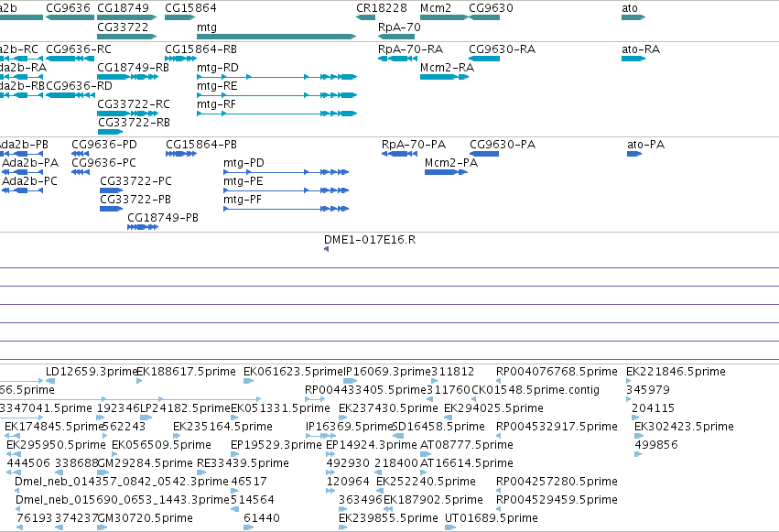This screenshot has height=532, width=779.
Task: Click the AT08777.5prime EST glyph
Action: tap(426, 454)
